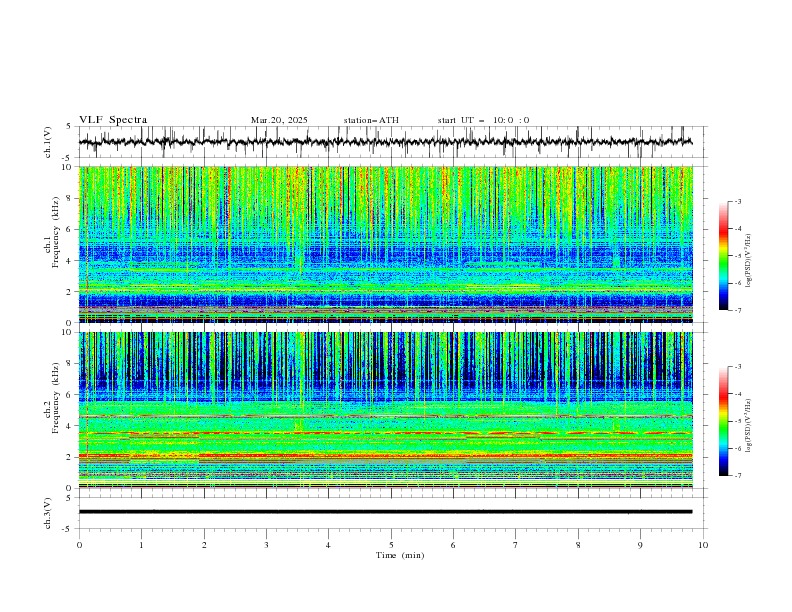Click the 'ch.3(V)' waveform axis label
This screenshot has width=792, height=612.
(x=48, y=513)
